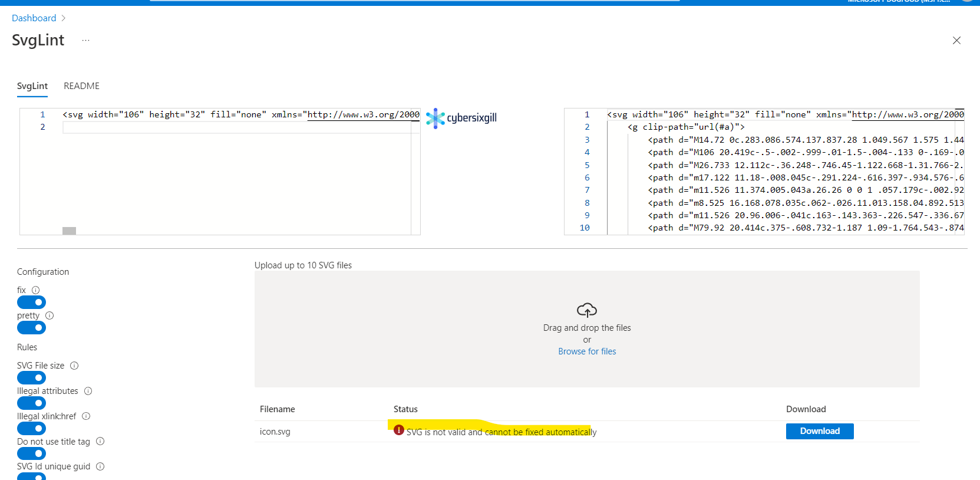This screenshot has width=980, height=480.
Task: Switch to the SvgLint tab
Action: [32, 86]
